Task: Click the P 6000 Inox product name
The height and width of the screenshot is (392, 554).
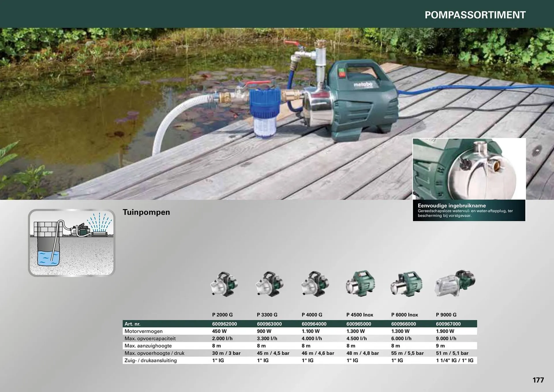Action: point(405,315)
